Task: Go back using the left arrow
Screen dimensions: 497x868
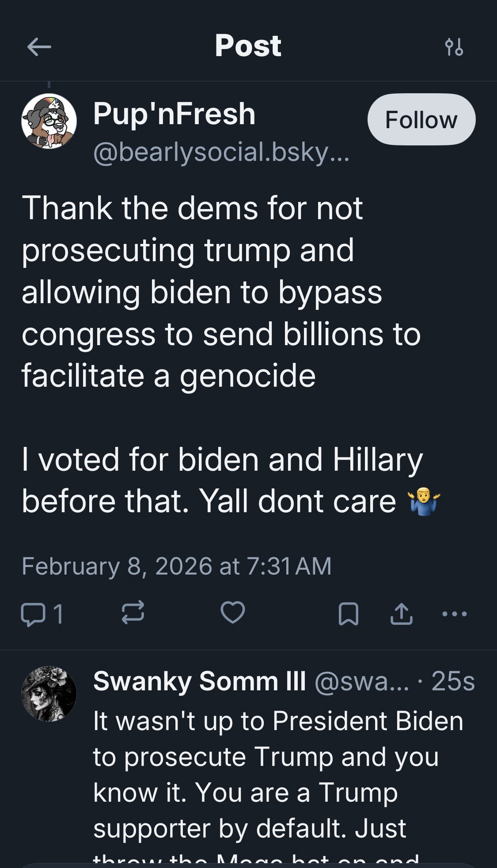Action: coord(39,47)
